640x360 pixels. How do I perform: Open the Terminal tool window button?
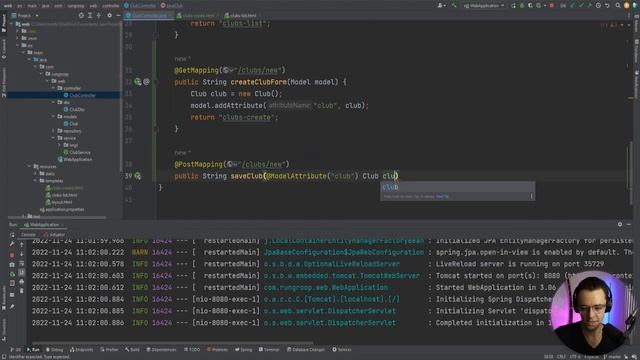(269, 350)
